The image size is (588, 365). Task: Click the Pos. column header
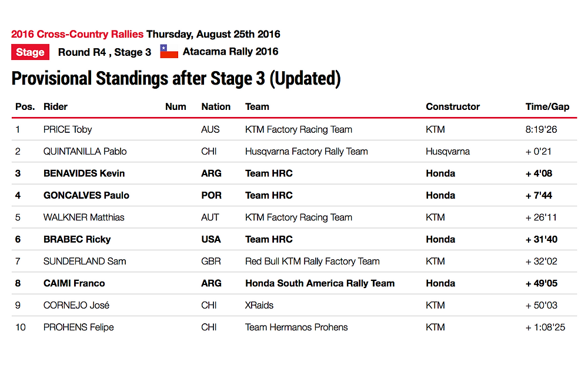25,106
